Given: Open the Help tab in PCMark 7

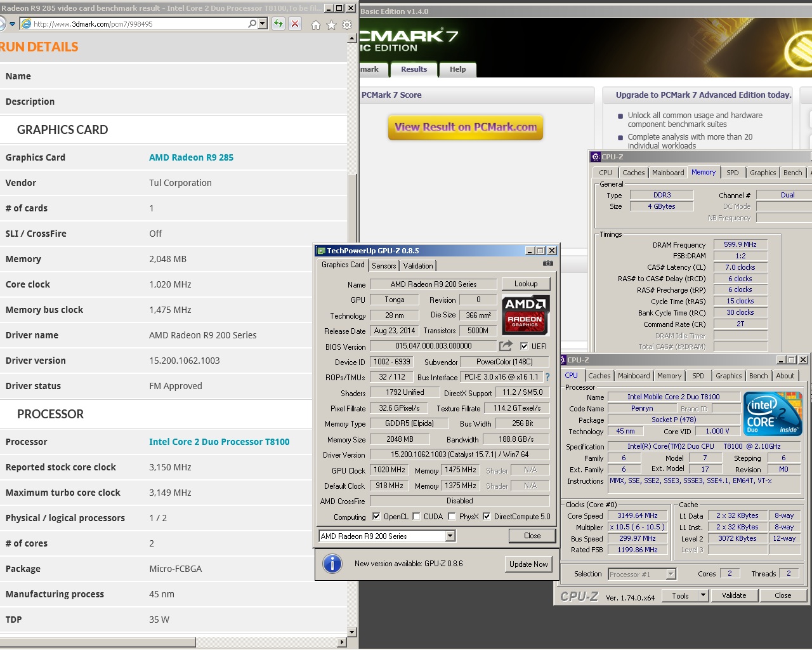Looking at the screenshot, I should click(458, 69).
